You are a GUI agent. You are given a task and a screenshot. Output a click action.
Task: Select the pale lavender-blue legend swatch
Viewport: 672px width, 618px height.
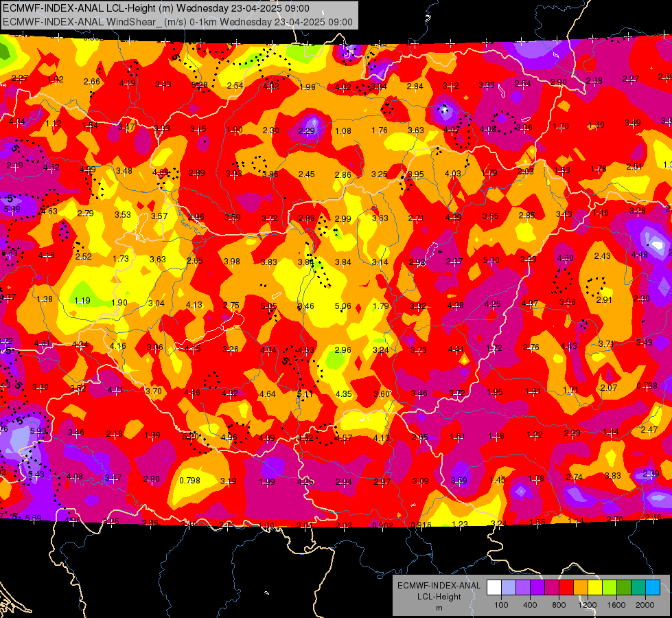(x=509, y=588)
